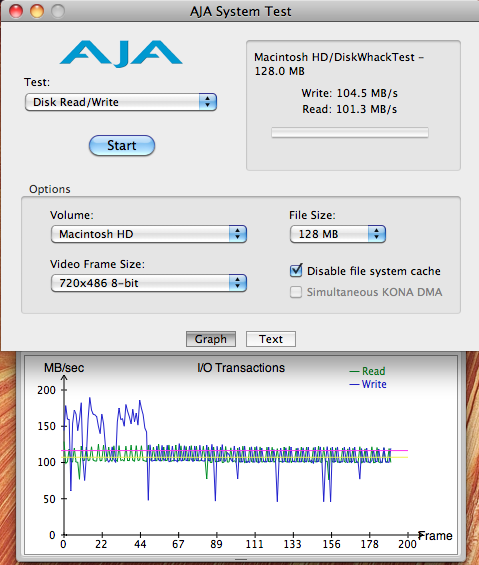This screenshot has width=479, height=565.
Task: Click the Macintosh HD/DiskWhackTest path text
Action: (339, 64)
